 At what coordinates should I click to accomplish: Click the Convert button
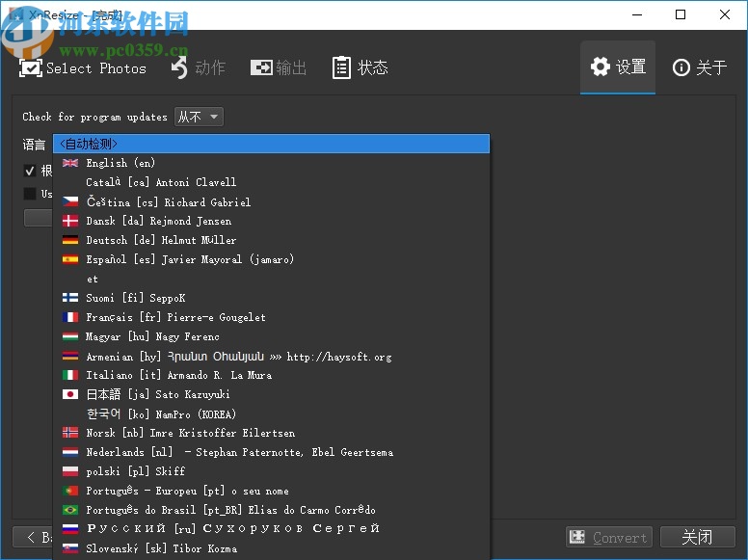coord(609,537)
